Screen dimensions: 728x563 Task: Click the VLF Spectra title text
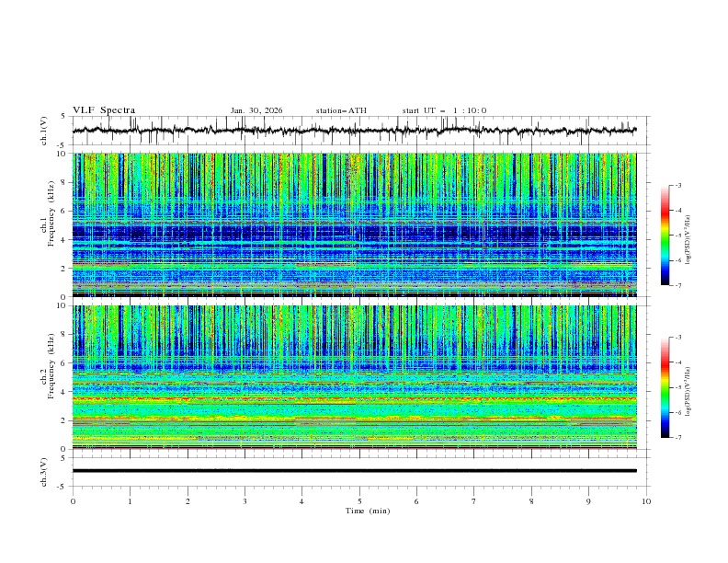coord(104,110)
